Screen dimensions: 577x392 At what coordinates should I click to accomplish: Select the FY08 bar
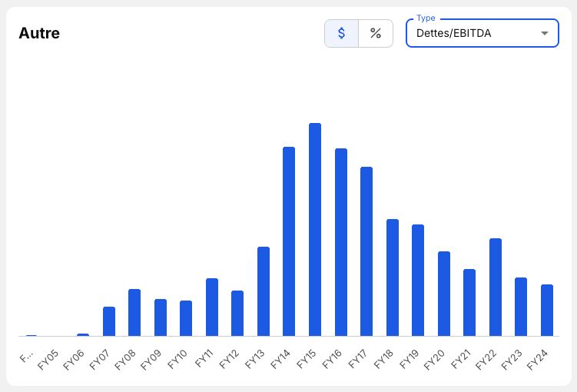click(x=134, y=313)
